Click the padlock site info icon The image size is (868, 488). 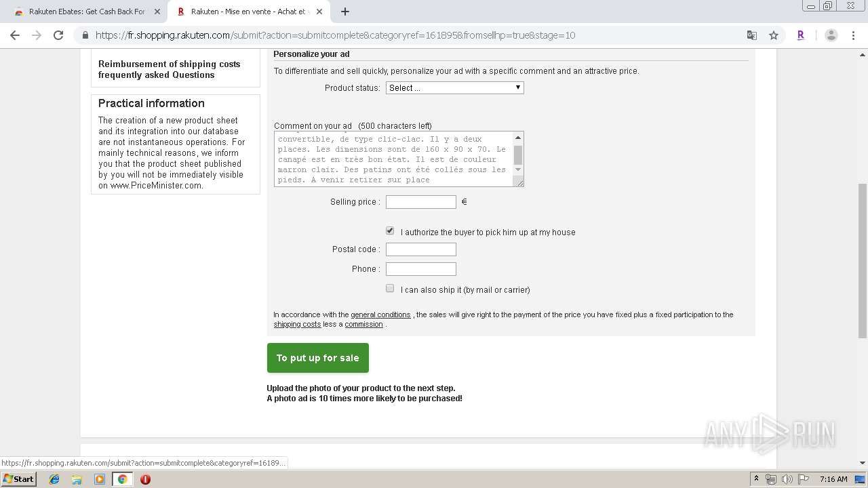click(85, 35)
